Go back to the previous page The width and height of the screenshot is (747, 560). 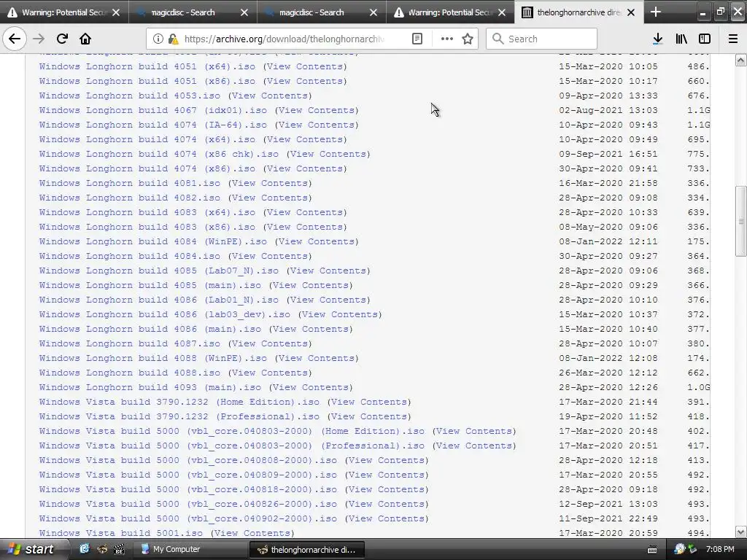click(x=15, y=39)
